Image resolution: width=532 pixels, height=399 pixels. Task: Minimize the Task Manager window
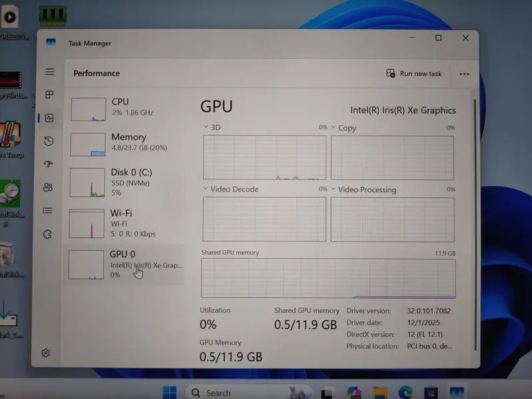[411, 38]
